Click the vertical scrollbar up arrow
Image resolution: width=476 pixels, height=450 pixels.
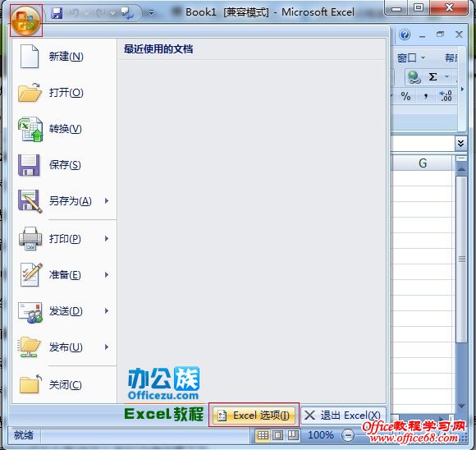coord(461,169)
